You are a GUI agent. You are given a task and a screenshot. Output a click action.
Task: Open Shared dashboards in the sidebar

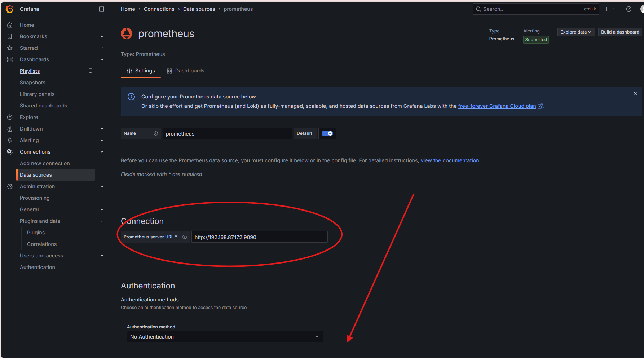(x=44, y=106)
